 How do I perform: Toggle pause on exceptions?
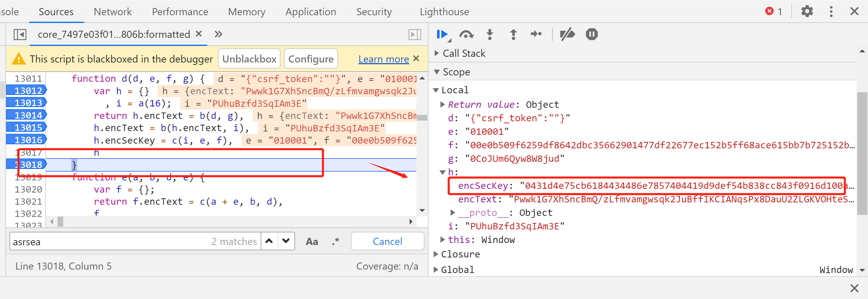(592, 34)
